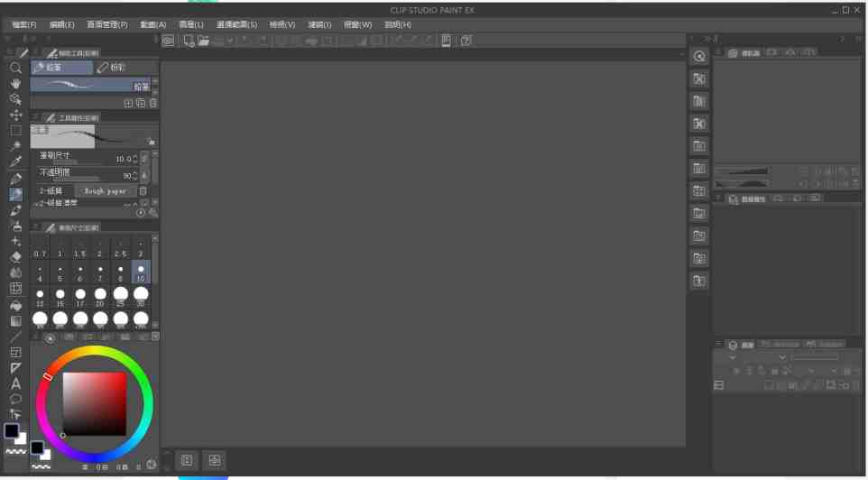Open the layer blending mode dropdown

(756, 357)
